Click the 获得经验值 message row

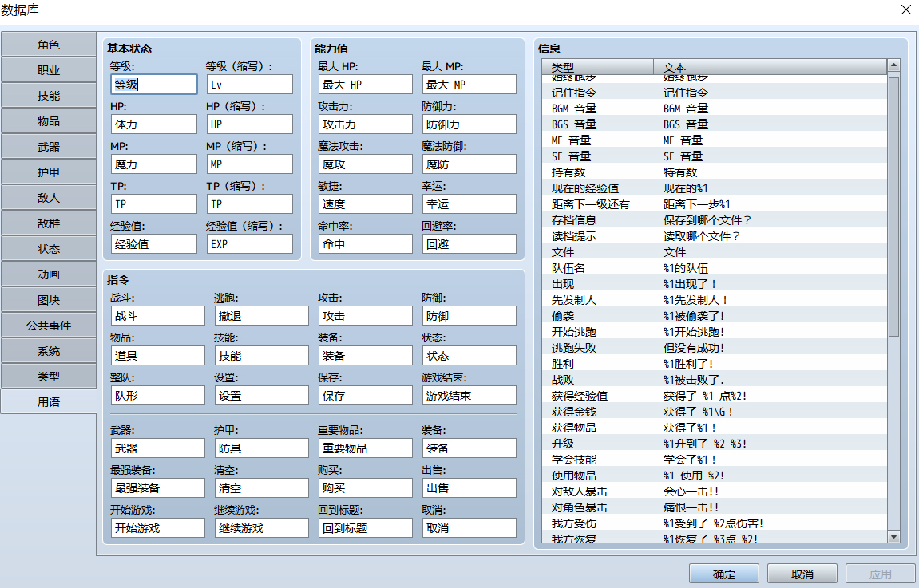coord(715,396)
